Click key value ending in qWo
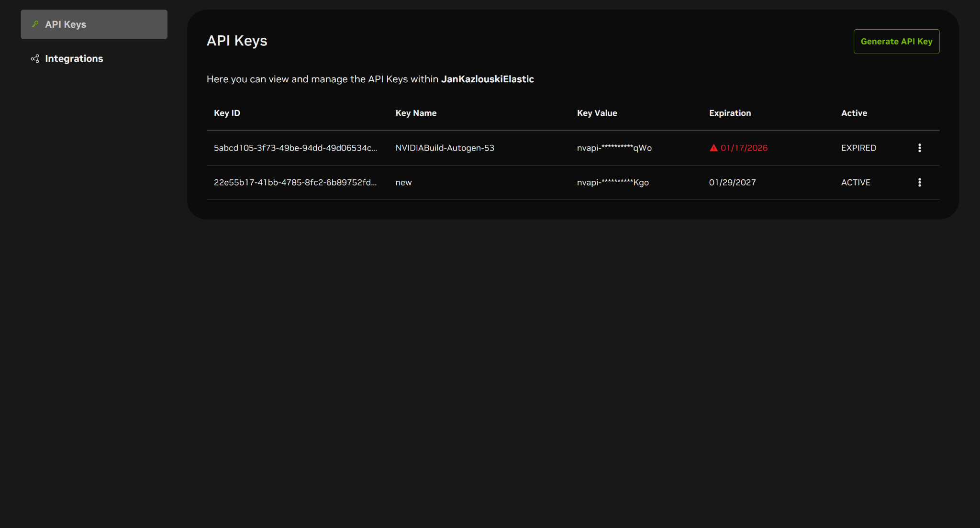The height and width of the screenshot is (528, 980). [x=614, y=148]
